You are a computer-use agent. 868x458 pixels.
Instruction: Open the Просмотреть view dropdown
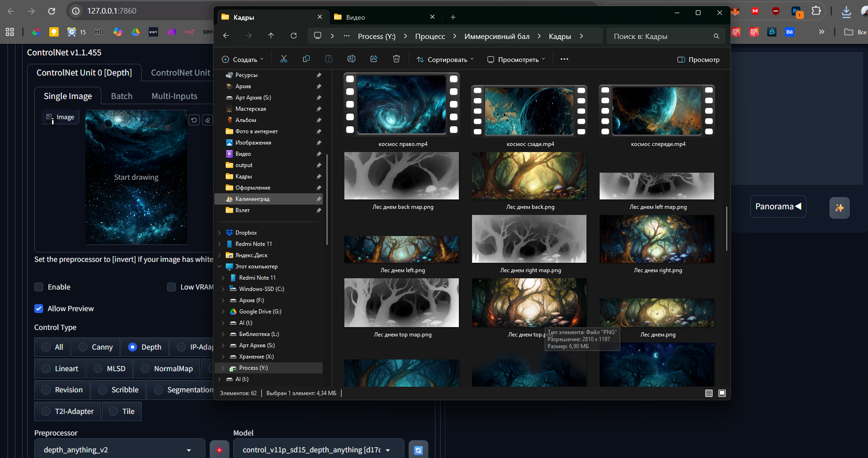(x=516, y=60)
